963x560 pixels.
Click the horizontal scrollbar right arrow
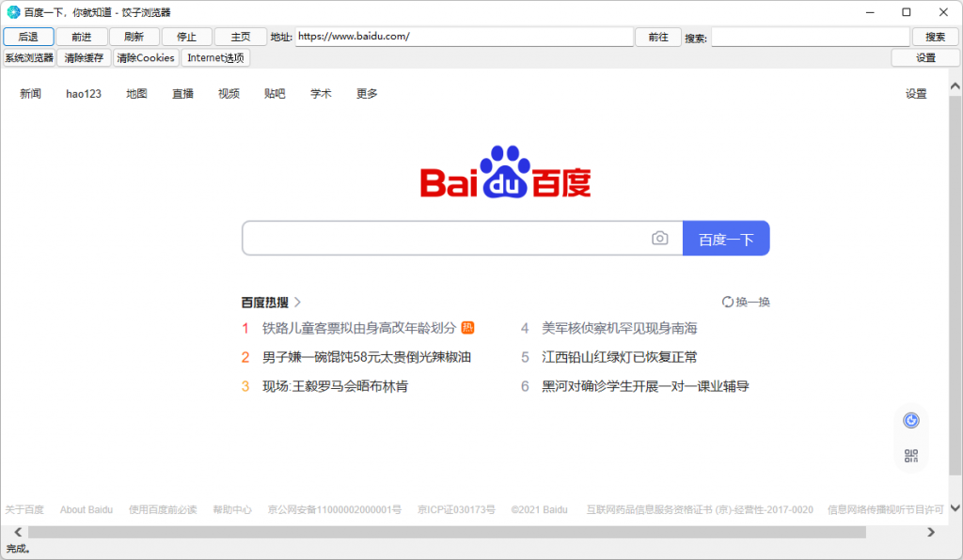point(931,532)
